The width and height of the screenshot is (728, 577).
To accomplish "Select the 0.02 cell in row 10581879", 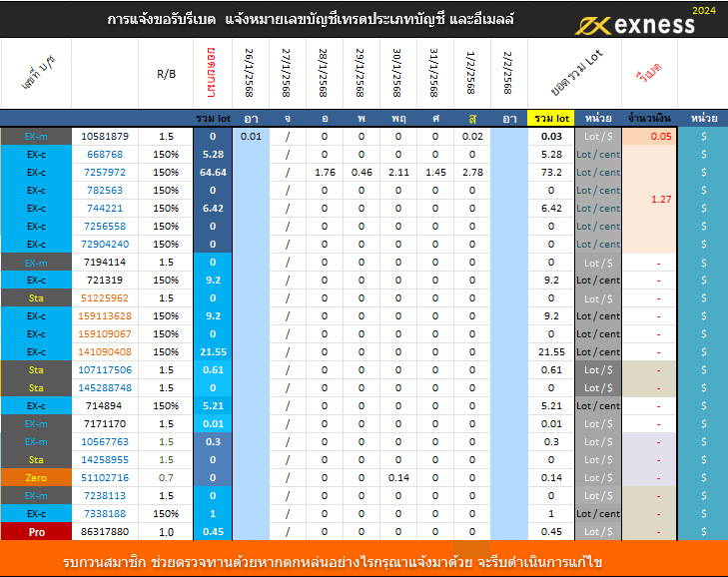I will point(472,137).
